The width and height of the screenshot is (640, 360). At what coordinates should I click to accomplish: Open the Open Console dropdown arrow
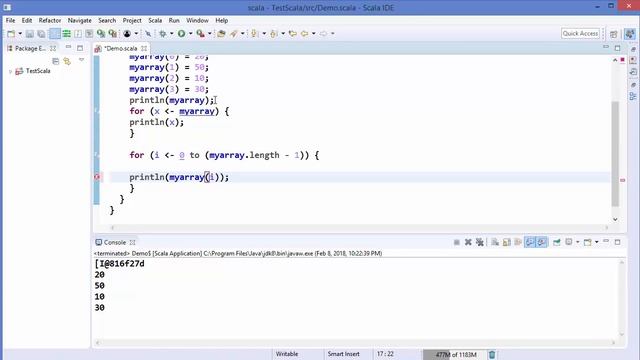pyautogui.click(x=596, y=242)
